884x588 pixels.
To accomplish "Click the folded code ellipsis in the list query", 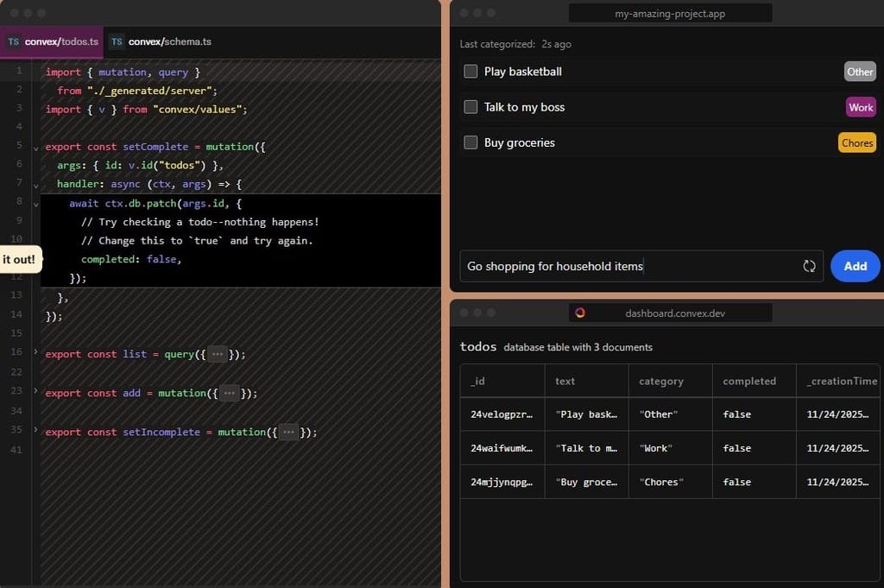I will tap(219, 354).
